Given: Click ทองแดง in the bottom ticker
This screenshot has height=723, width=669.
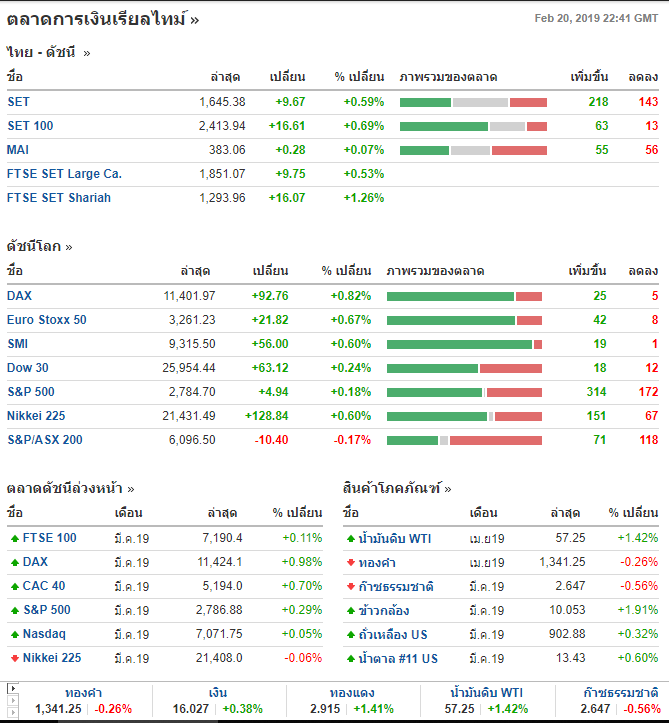Looking at the screenshot, I should click(352, 693).
